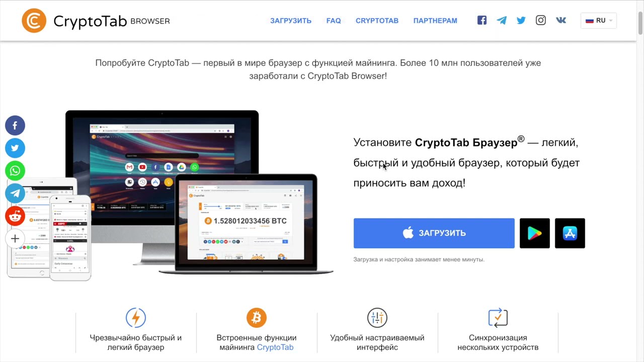Open the ЗАГРУЗИТЬ menu item in header
644x362 pixels.
pyautogui.click(x=291, y=21)
